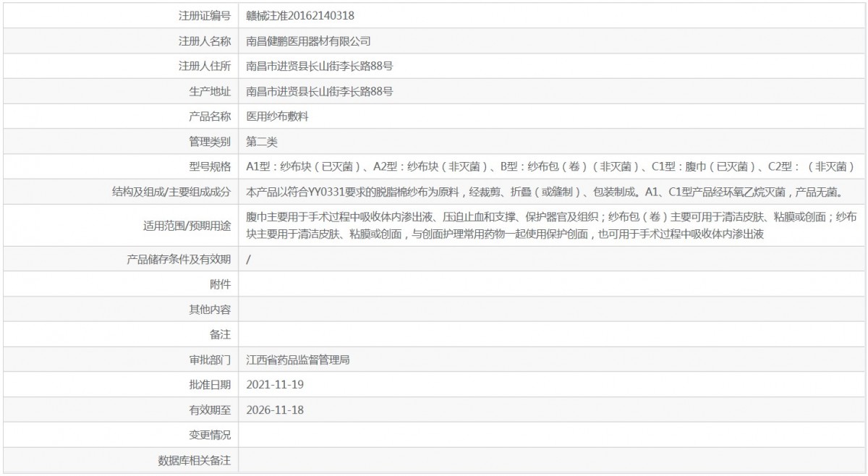The width and height of the screenshot is (868, 476).
Task: Click the 型号规格 label
Action: (x=210, y=166)
